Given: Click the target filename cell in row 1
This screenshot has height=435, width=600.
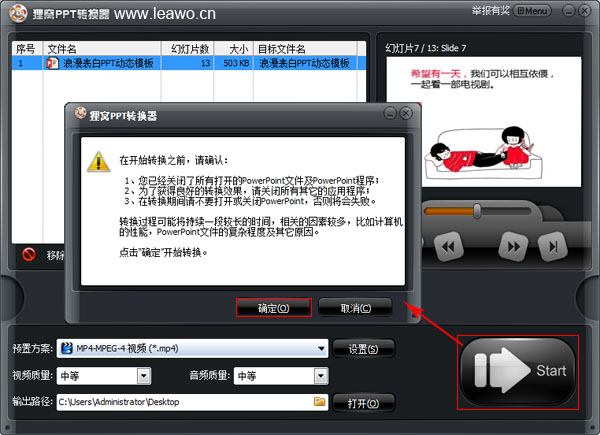Looking at the screenshot, I should pos(305,63).
